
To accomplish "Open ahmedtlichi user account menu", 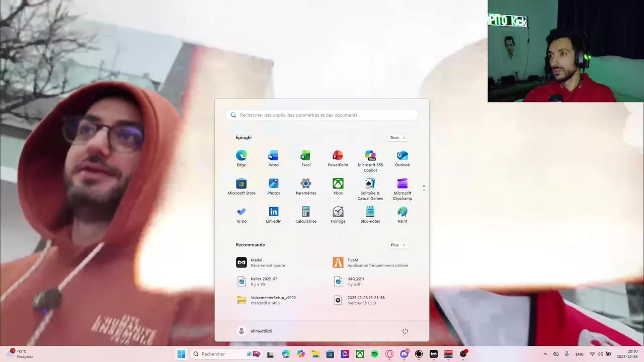I will tap(255, 331).
